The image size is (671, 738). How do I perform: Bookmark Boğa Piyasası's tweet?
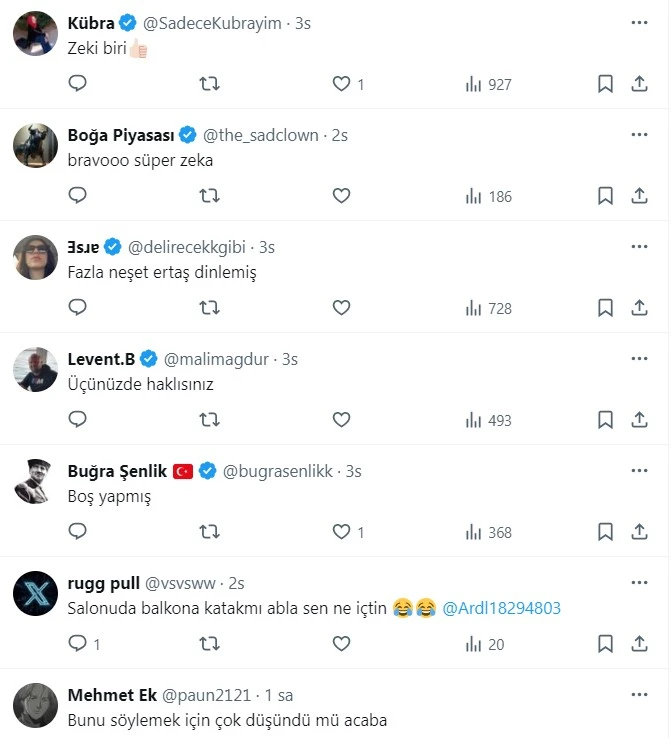coord(605,197)
